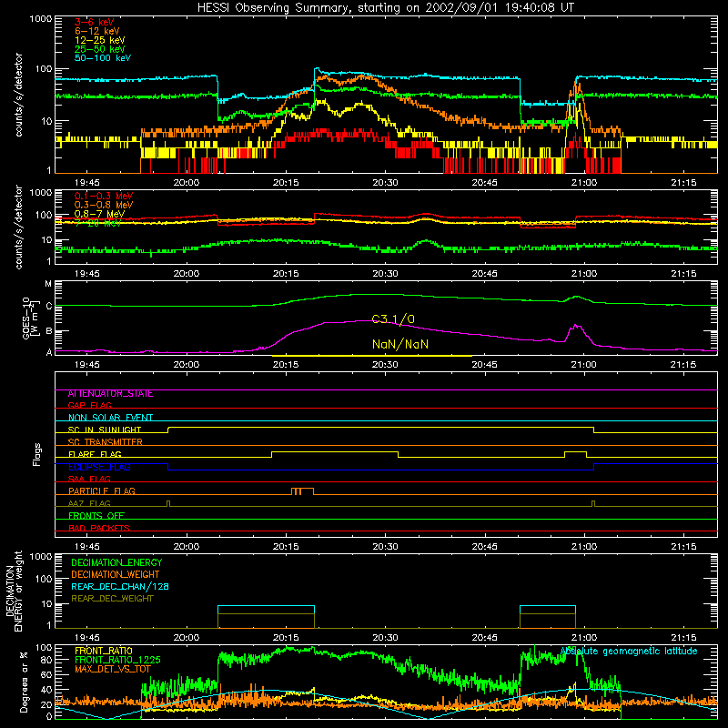Click the NaN/NaN annotation in GOES panel
The width and height of the screenshot is (728, 728).
400,344
